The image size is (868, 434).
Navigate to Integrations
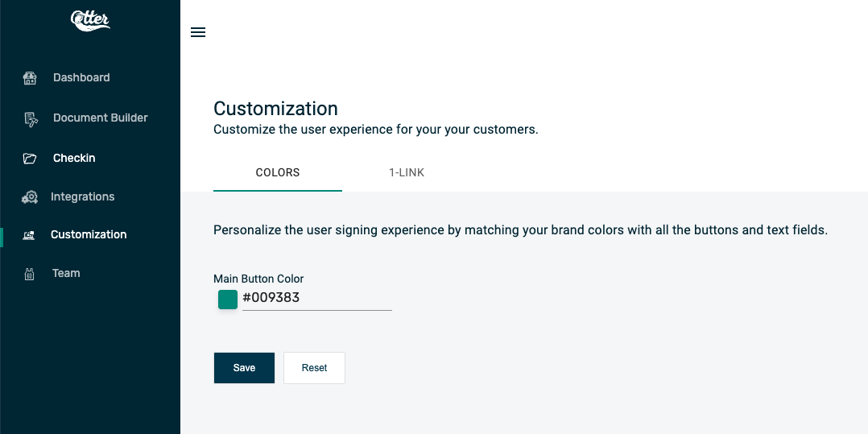(x=82, y=196)
